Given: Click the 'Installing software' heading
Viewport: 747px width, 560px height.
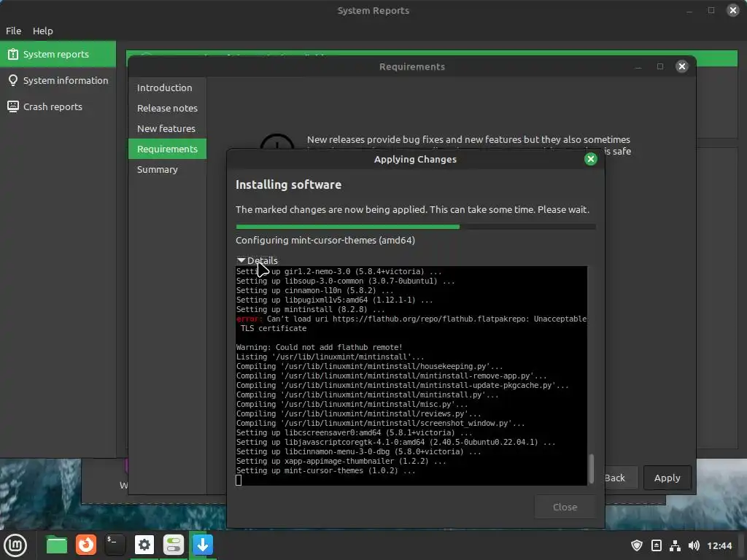Looking at the screenshot, I should (289, 184).
